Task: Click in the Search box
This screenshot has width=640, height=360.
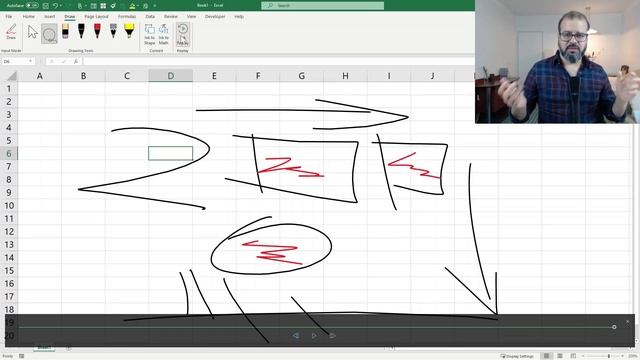Action: click(322, 5)
